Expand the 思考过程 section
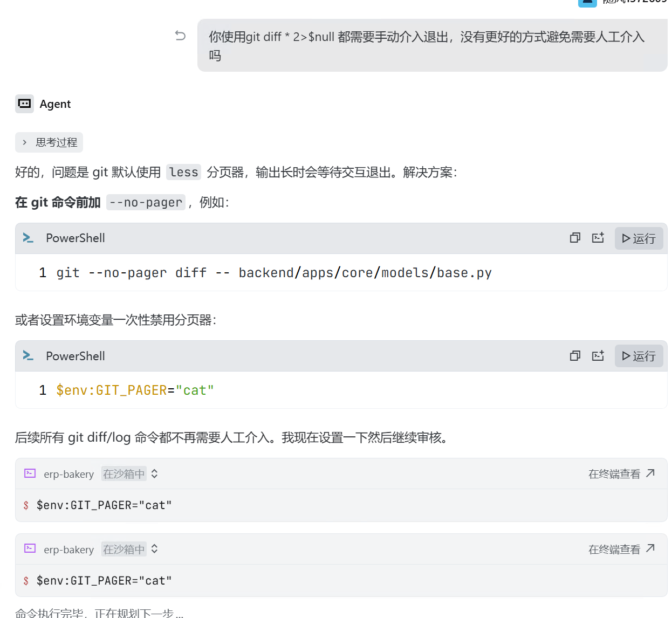 coord(49,142)
